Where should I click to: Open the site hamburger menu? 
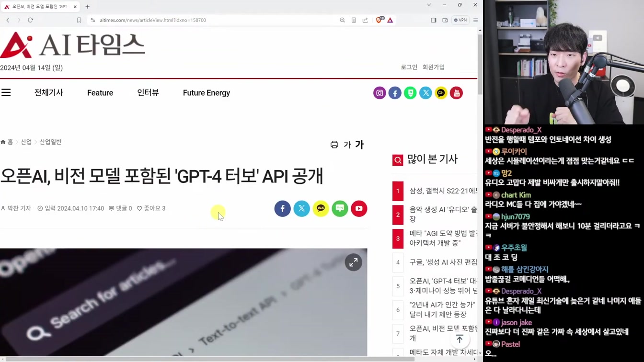[6, 92]
